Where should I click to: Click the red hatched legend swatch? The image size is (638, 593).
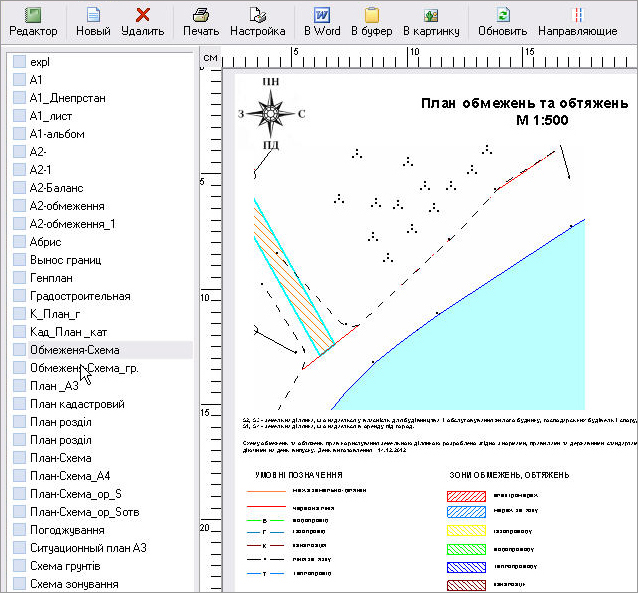click(x=466, y=496)
